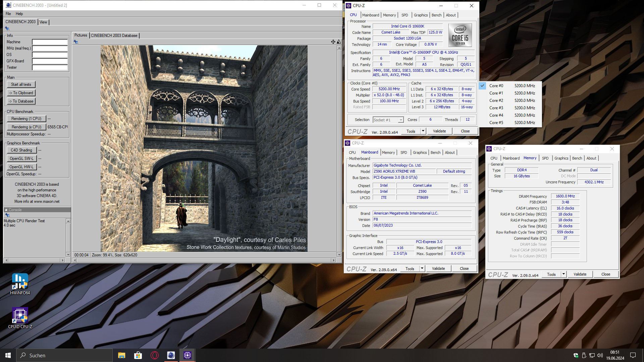Switch to CPU-Z taskbar icon
644x362 pixels.
[187, 355]
